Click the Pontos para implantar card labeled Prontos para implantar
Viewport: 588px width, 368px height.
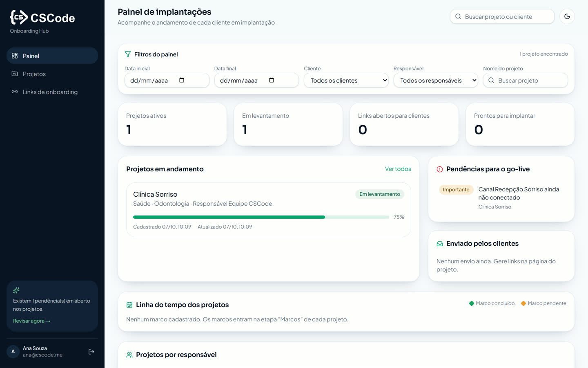point(520,124)
